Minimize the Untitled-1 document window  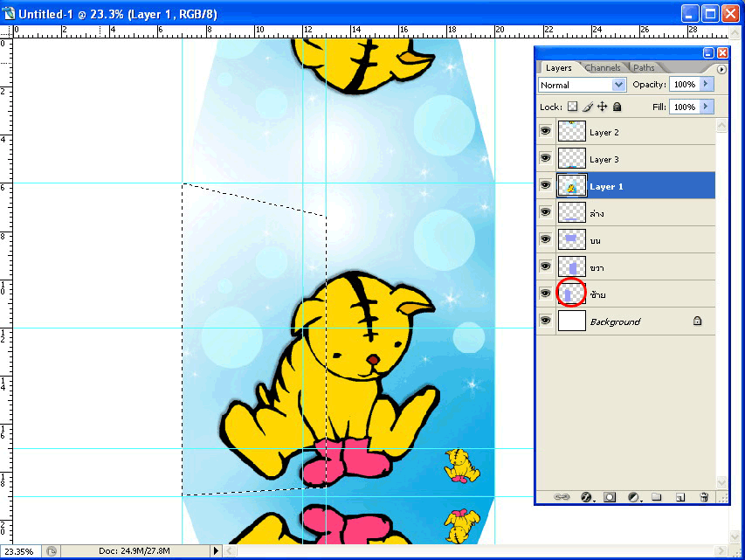coord(690,13)
